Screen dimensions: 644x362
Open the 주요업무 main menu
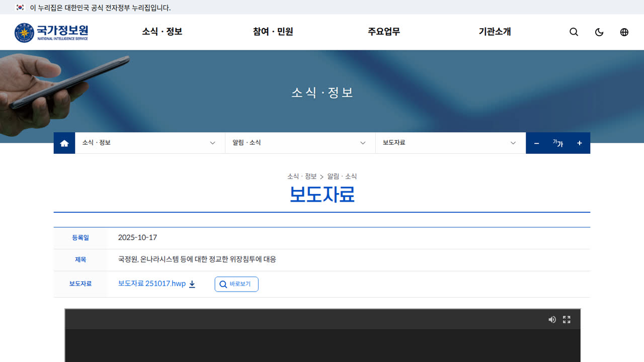tap(384, 32)
